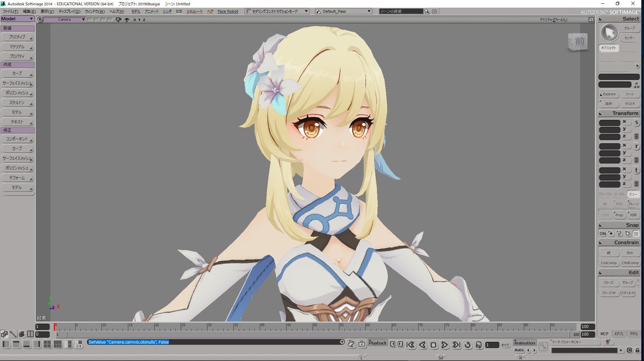This screenshot has width=644, height=361.
Task: Click the character key set icon
Action: pyautogui.click(x=608, y=342)
